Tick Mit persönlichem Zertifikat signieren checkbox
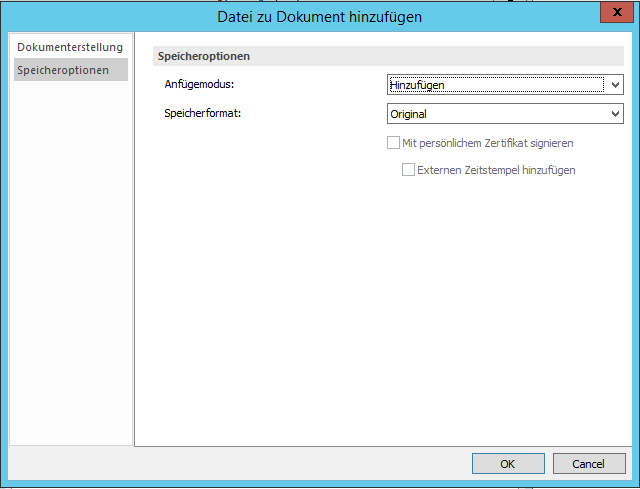Screen dimensions: 640x489 (x=393, y=143)
